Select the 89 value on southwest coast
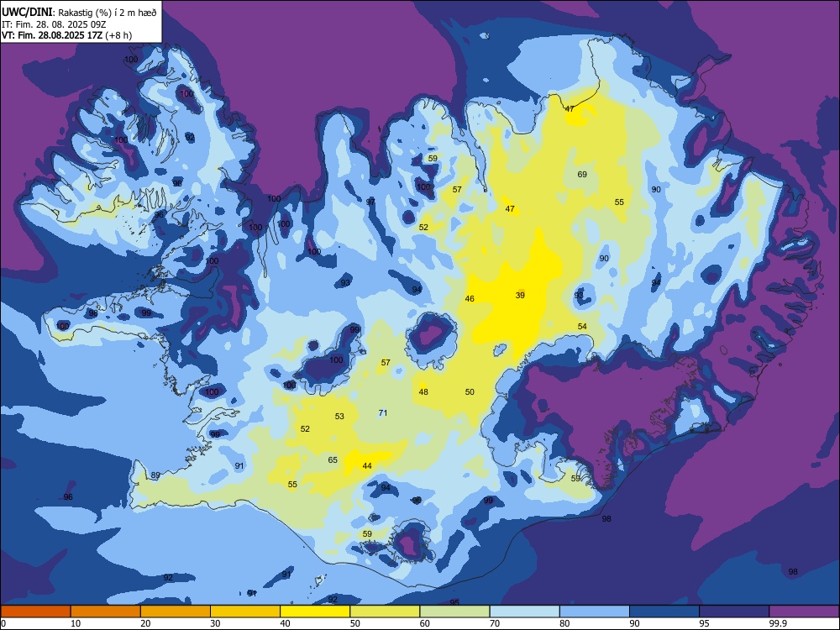 coord(155,475)
